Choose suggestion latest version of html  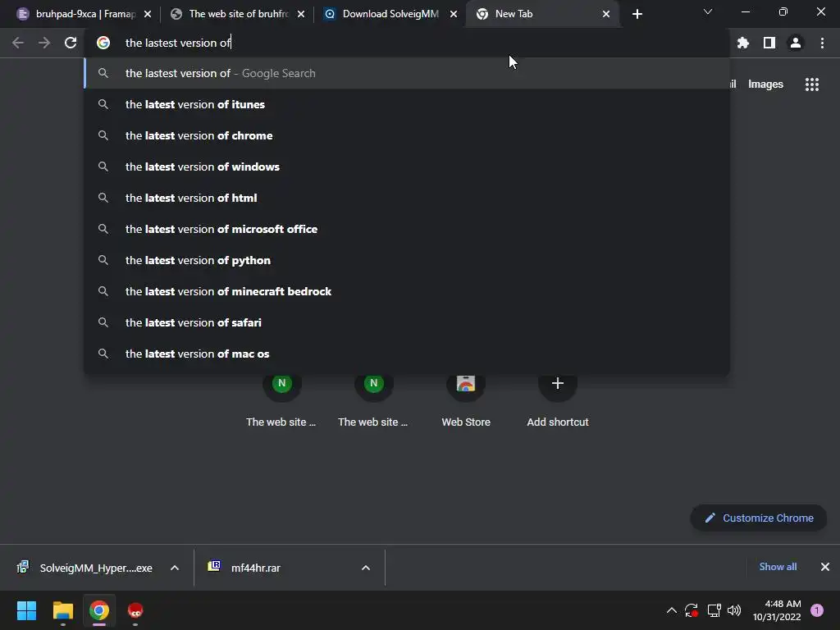(x=407, y=198)
